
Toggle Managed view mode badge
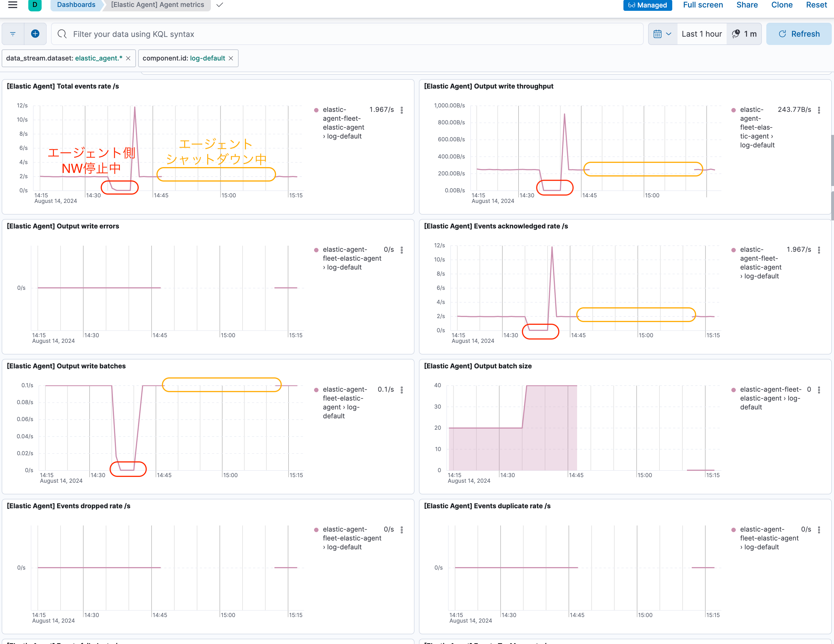(647, 5)
